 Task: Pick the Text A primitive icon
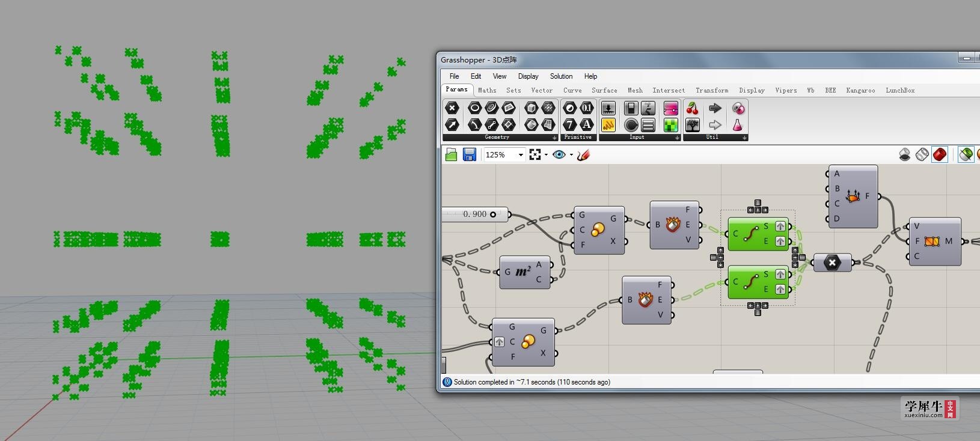pos(587,125)
